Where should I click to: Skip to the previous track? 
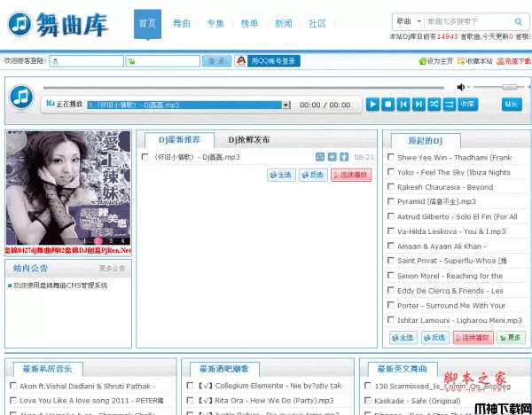pyautogui.click(x=403, y=105)
